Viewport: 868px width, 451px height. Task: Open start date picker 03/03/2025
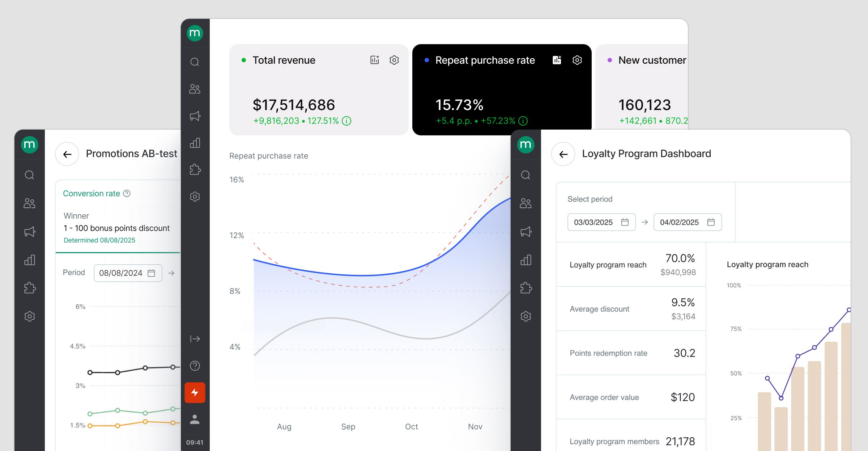coord(601,222)
